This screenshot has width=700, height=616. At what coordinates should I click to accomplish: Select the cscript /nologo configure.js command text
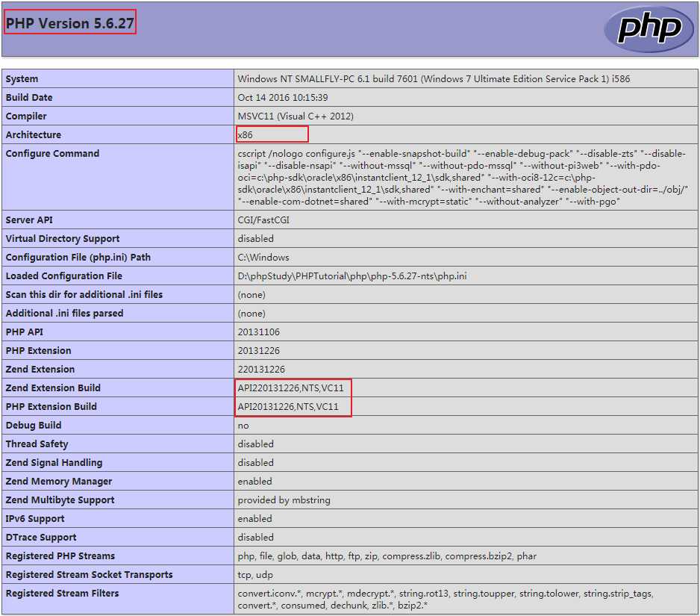(463, 178)
